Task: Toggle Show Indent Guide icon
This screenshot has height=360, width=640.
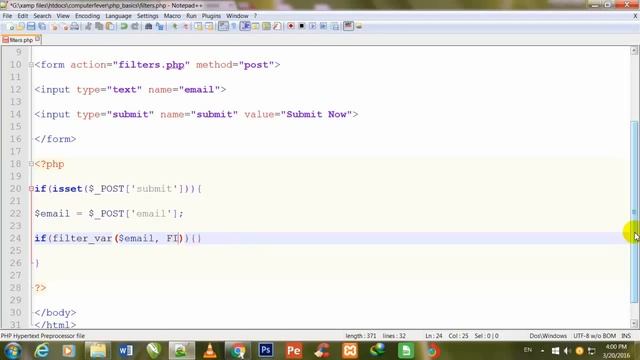Action: point(245,27)
